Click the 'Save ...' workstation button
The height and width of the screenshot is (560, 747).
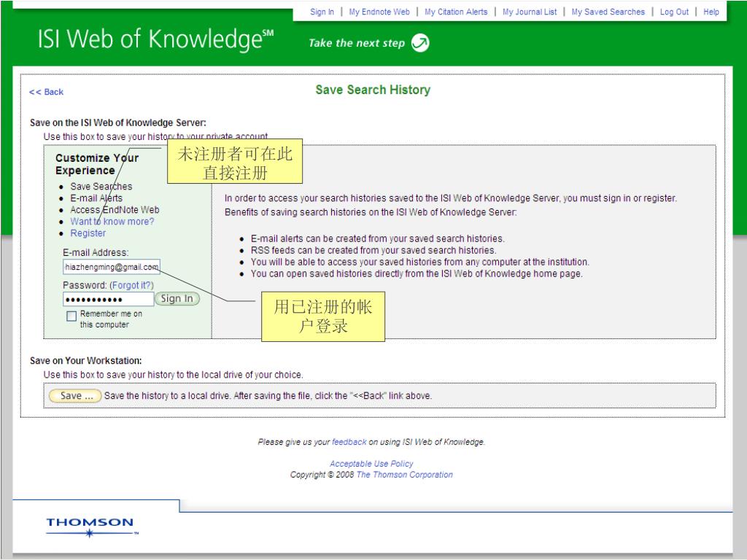click(75, 396)
